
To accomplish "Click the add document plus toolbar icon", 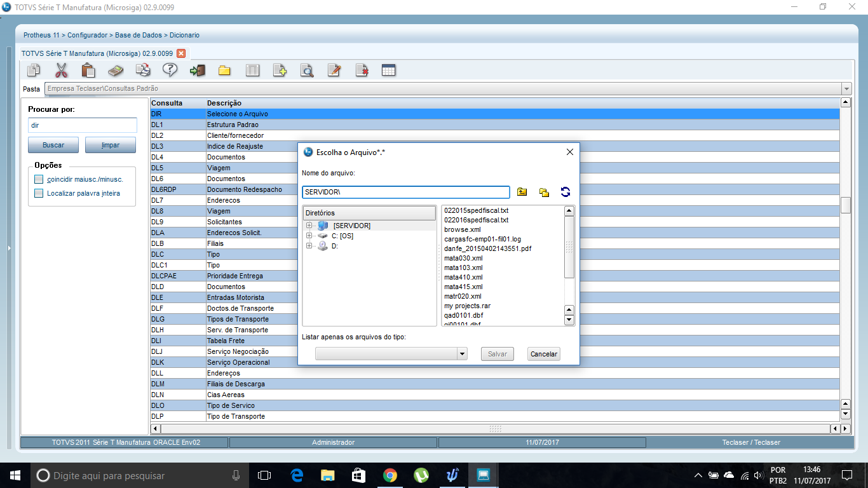I will pyautogui.click(x=280, y=70).
